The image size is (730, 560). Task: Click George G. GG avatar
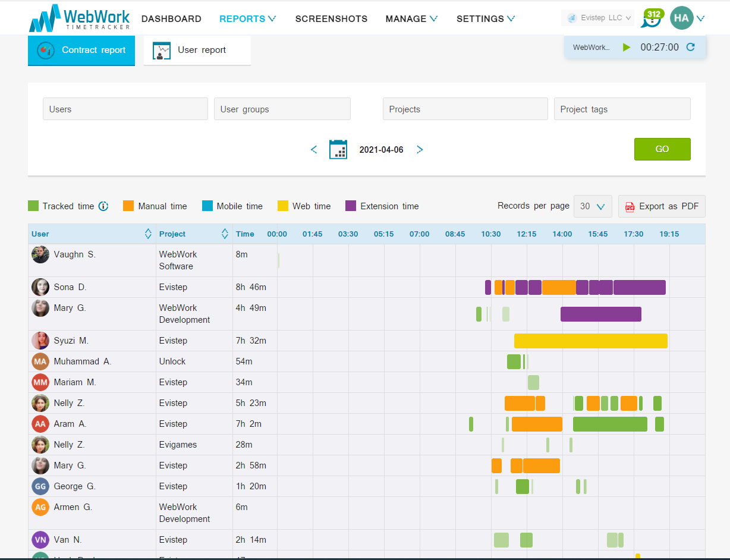[x=40, y=486]
